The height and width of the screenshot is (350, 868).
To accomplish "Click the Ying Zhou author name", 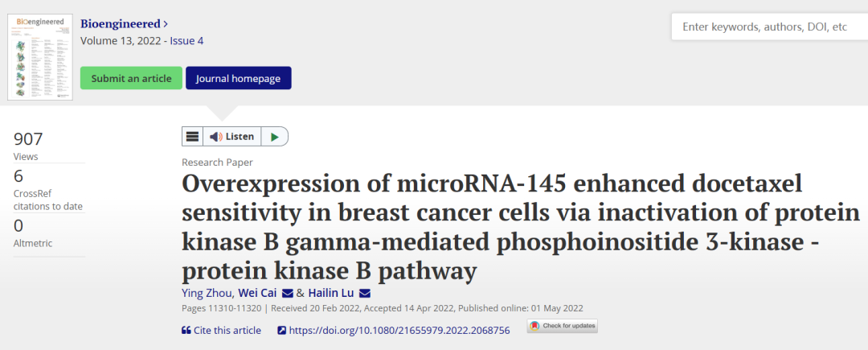I will point(208,293).
